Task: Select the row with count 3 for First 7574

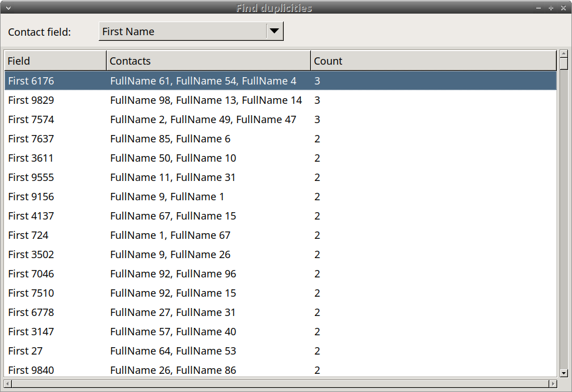Action: pos(170,119)
